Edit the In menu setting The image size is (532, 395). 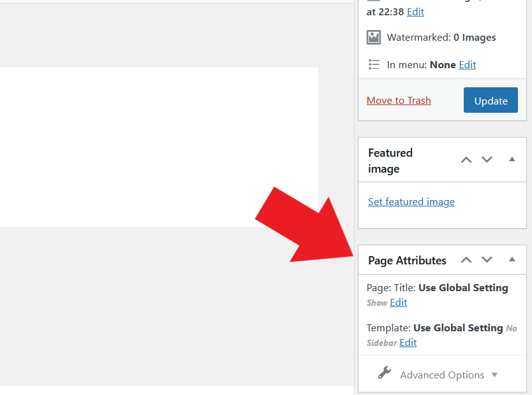(467, 65)
